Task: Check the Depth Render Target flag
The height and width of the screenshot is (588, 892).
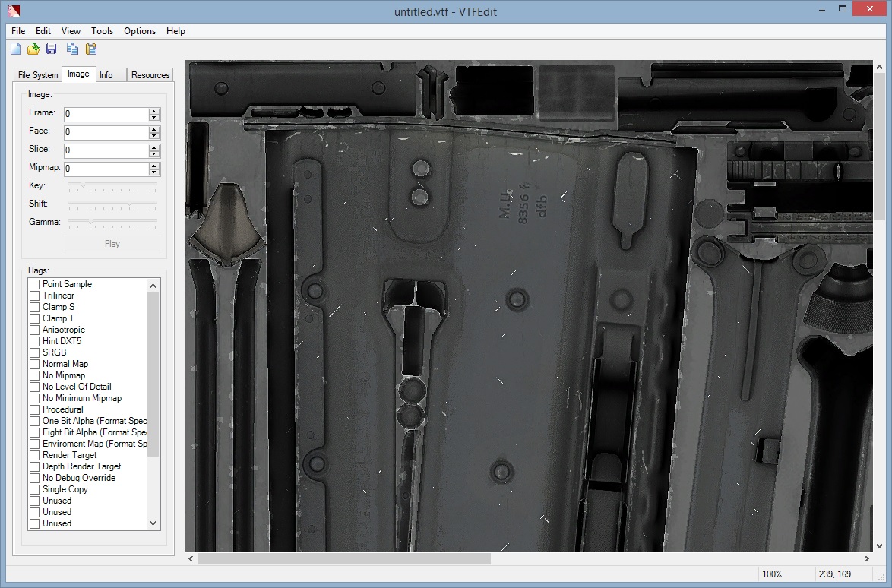Action: [35, 466]
